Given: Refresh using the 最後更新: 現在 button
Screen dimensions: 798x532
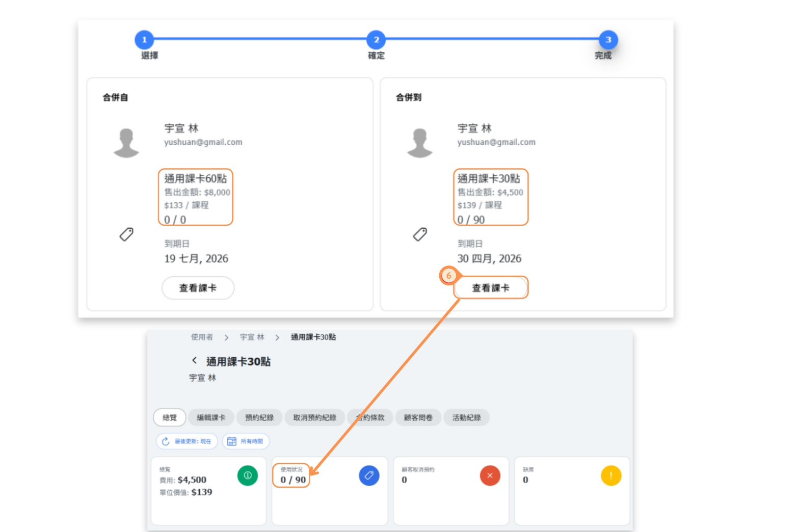Looking at the screenshot, I should (187, 441).
